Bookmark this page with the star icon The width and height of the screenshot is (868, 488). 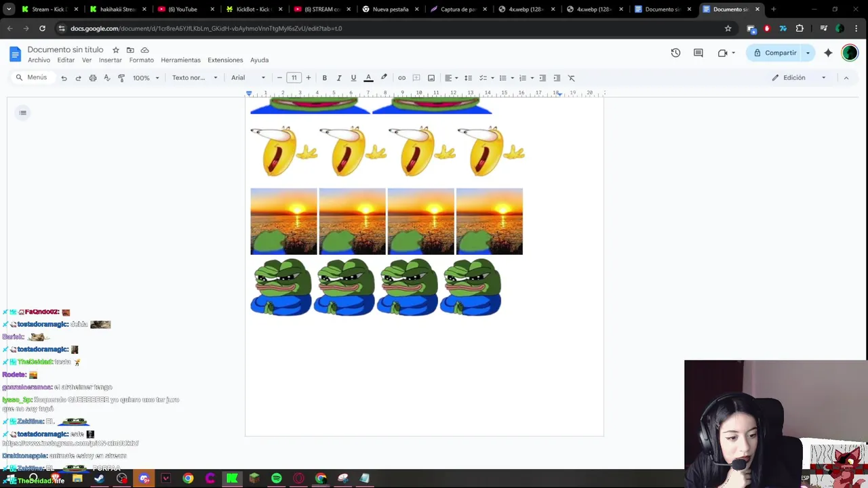point(728,28)
